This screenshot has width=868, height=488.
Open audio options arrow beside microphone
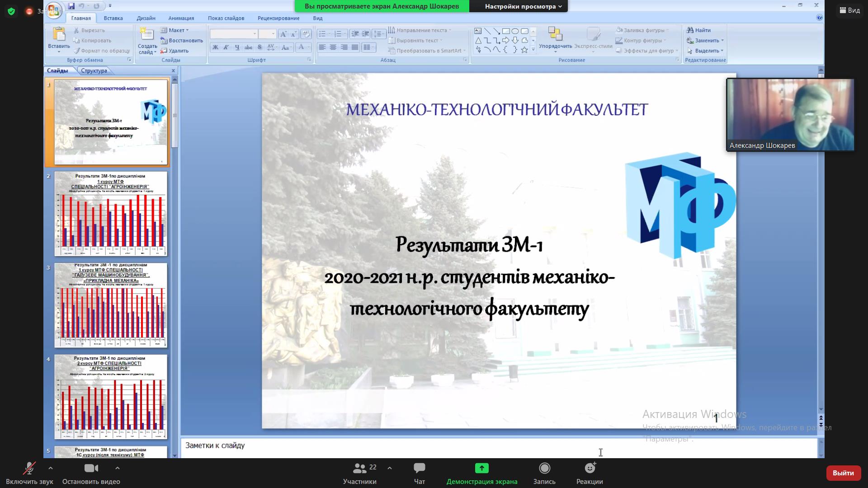click(51, 468)
